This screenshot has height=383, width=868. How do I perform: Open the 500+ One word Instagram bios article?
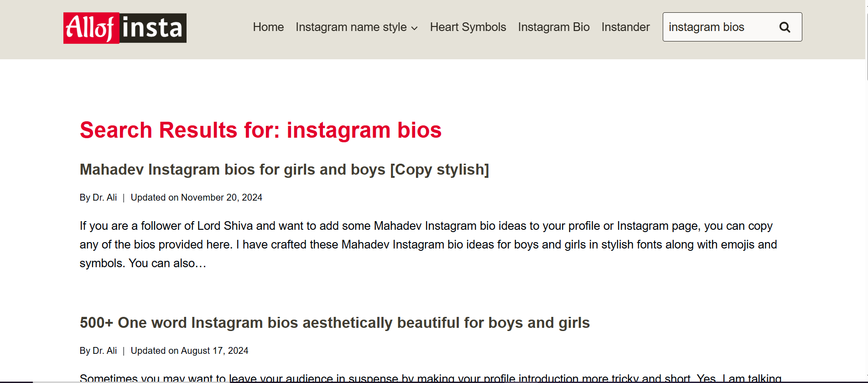(x=334, y=322)
